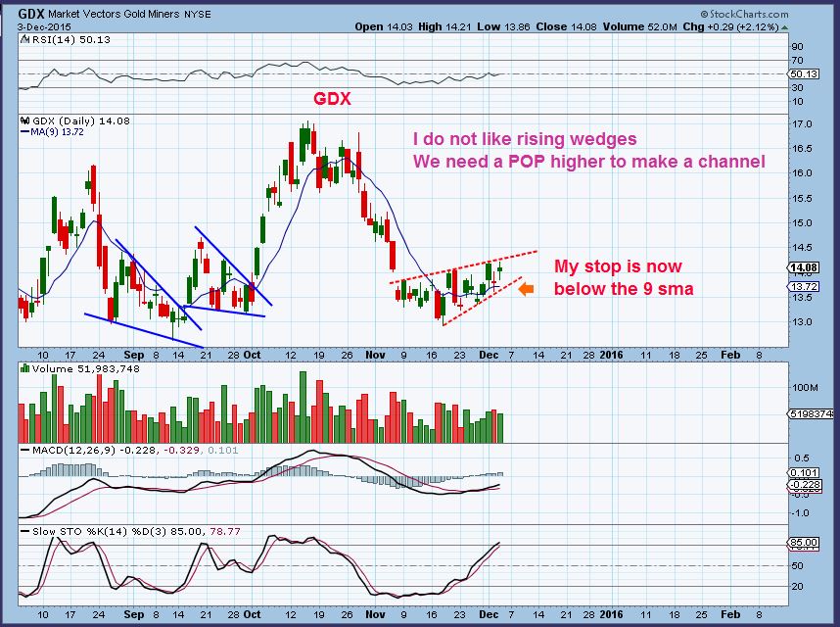Screen dimensions: 840x627
Task: Click the orange arrow annotation on chart
Action: click(x=526, y=288)
